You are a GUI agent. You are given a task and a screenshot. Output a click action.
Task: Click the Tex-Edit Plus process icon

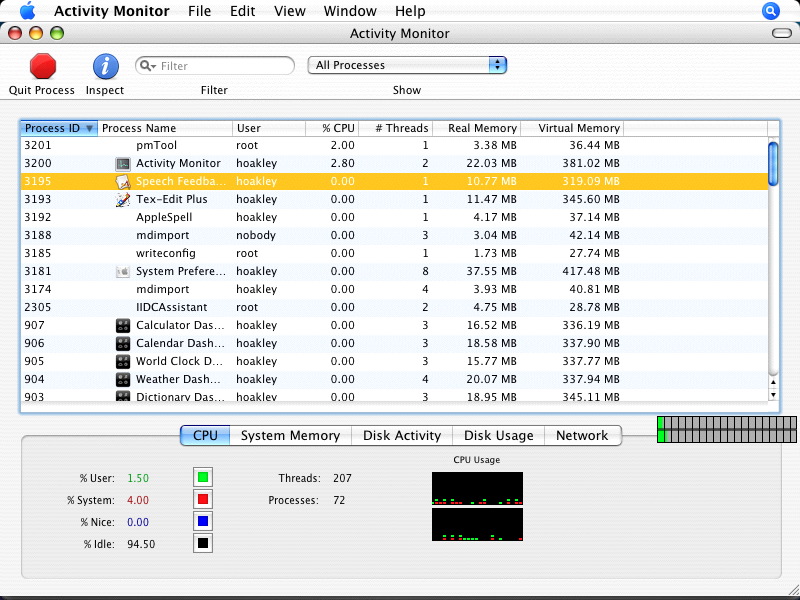(x=123, y=199)
